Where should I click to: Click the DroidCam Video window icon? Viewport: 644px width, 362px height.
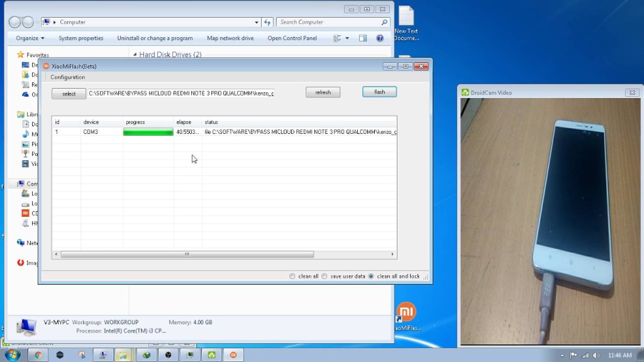click(465, 93)
